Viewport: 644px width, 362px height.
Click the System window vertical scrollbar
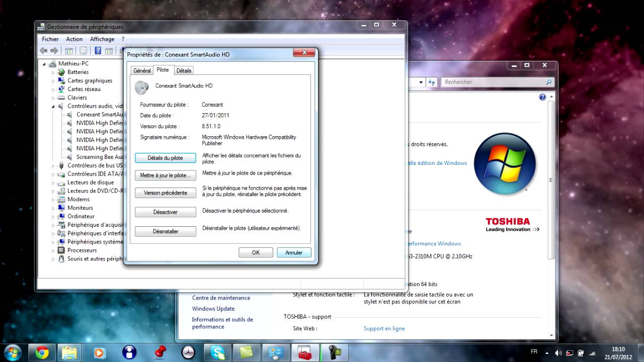[x=552, y=180]
